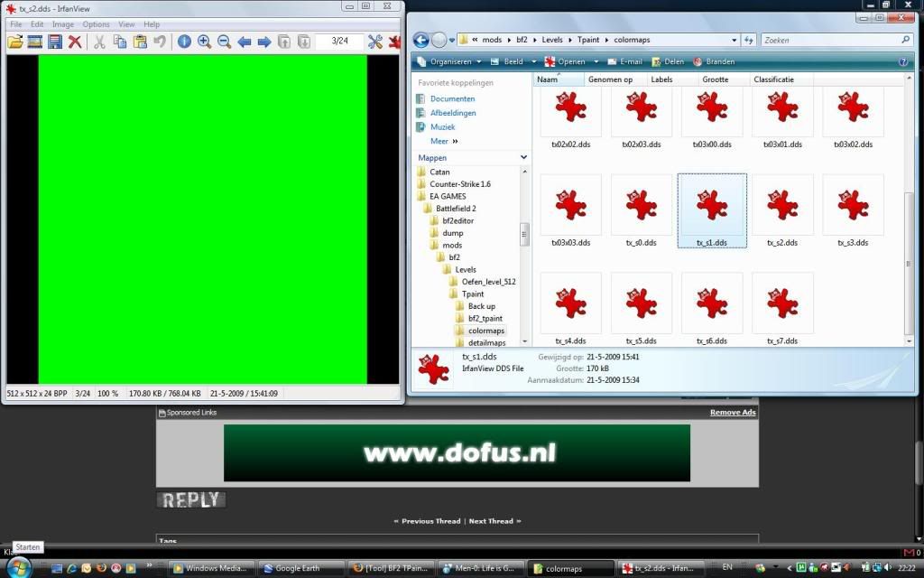This screenshot has height=578, width=924.
Task: Zoom in using the magnifier plus icon
Action: [x=204, y=42]
